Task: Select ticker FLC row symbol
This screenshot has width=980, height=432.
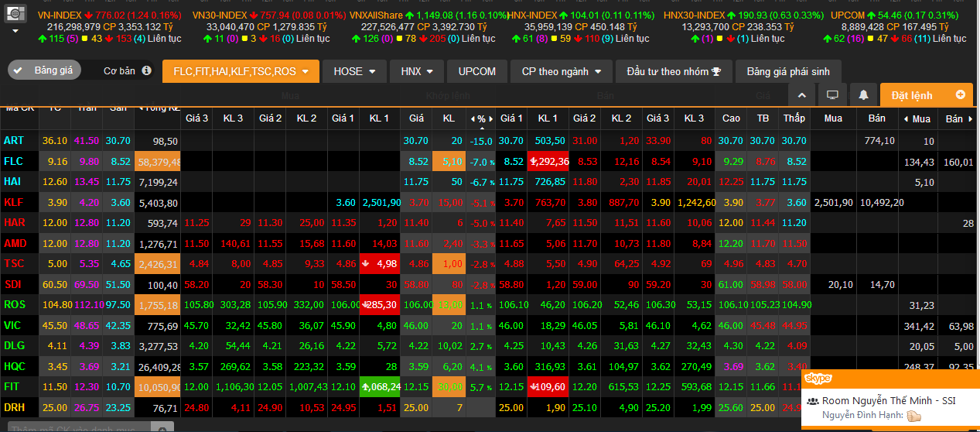Action: click(13, 161)
